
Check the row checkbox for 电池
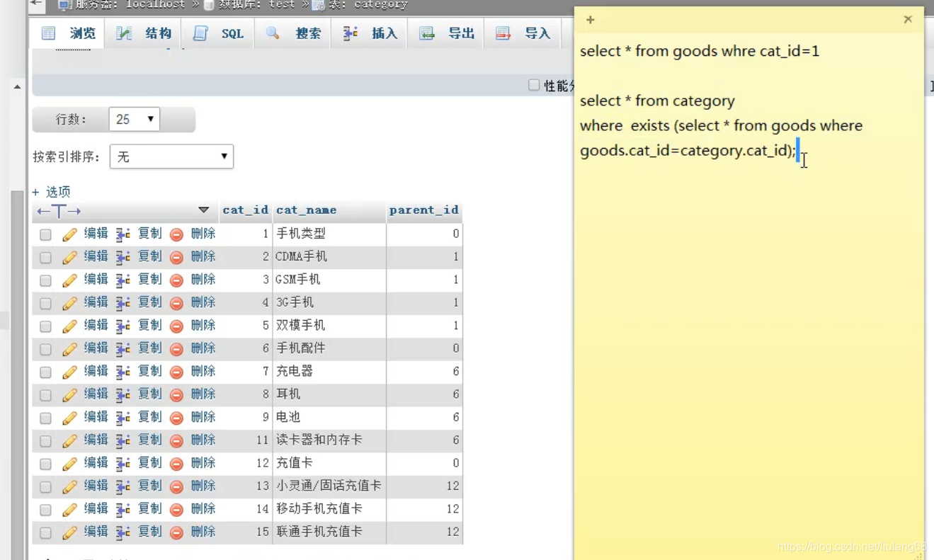tap(45, 418)
